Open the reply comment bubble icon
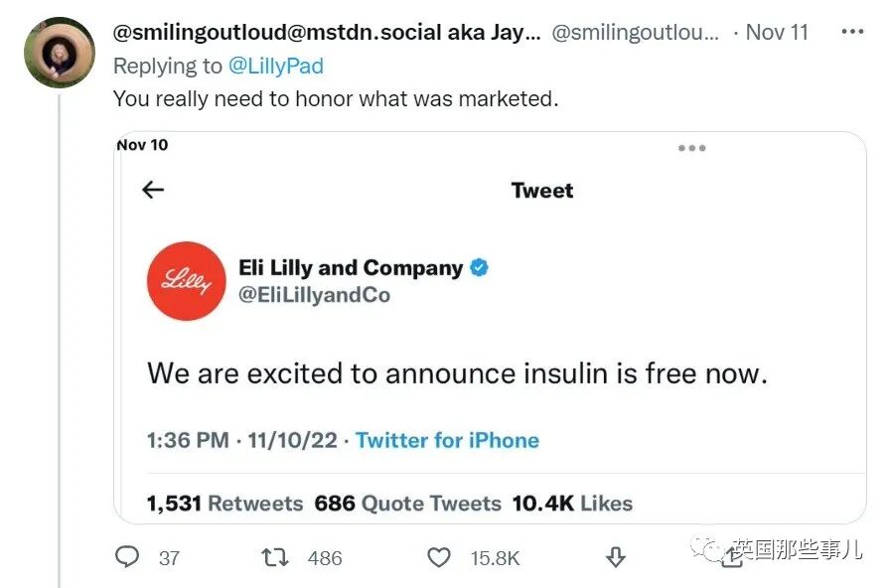Image resolution: width=891 pixels, height=588 pixels. tap(127, 557)
